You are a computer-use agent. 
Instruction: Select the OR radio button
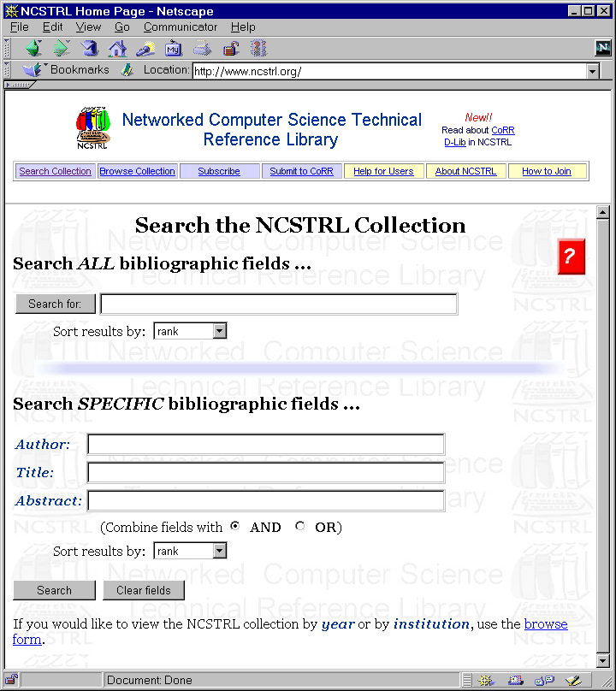[299, 526]
